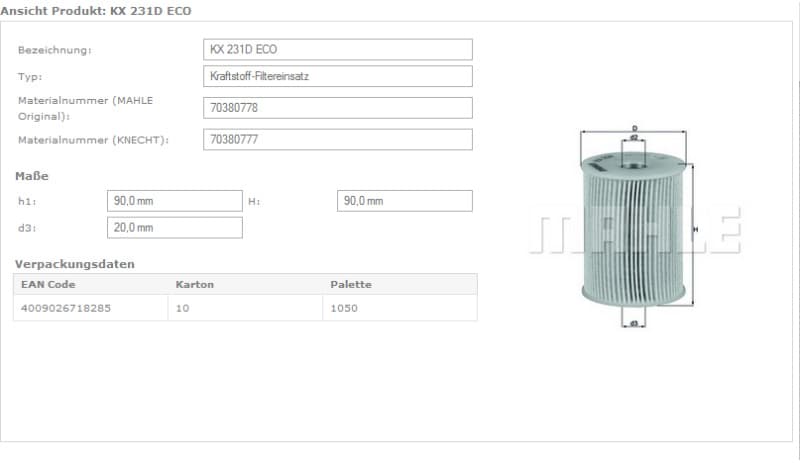Click the H: label
Screen dimensions: 800x463
(x=254, y=201)
